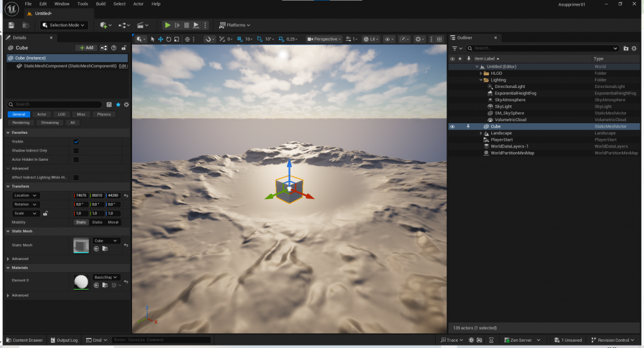Open the Rotation type dropdown

click(x=25, y=204)
